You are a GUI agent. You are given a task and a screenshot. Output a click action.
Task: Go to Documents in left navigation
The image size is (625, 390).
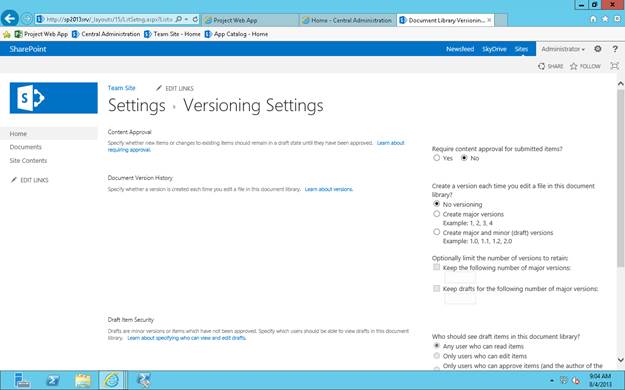coord(26,147)
